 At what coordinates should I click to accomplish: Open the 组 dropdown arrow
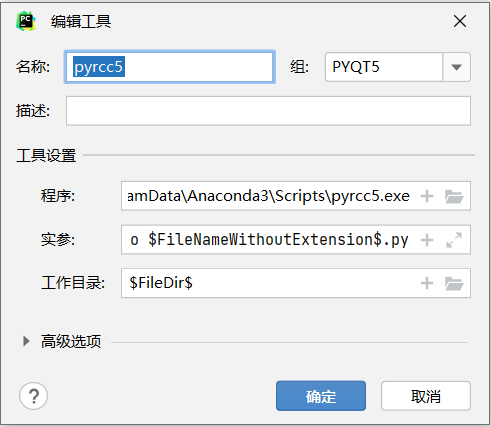[456, 67]
